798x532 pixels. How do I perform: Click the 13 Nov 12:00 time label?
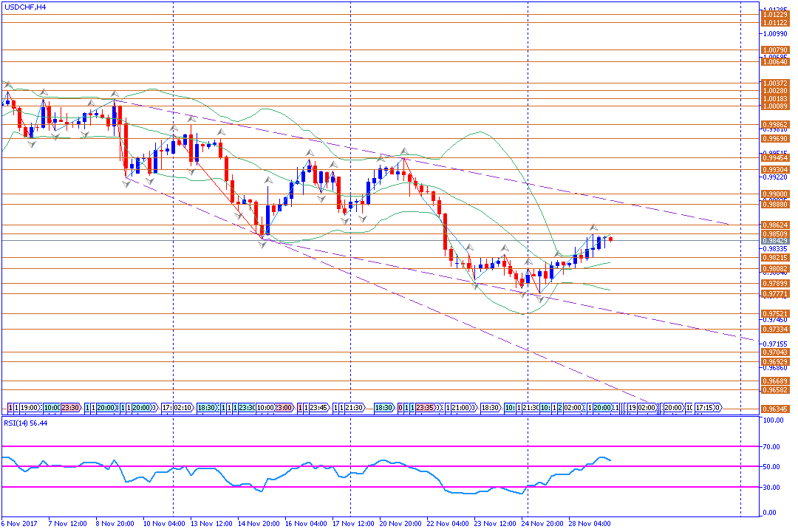211,523
